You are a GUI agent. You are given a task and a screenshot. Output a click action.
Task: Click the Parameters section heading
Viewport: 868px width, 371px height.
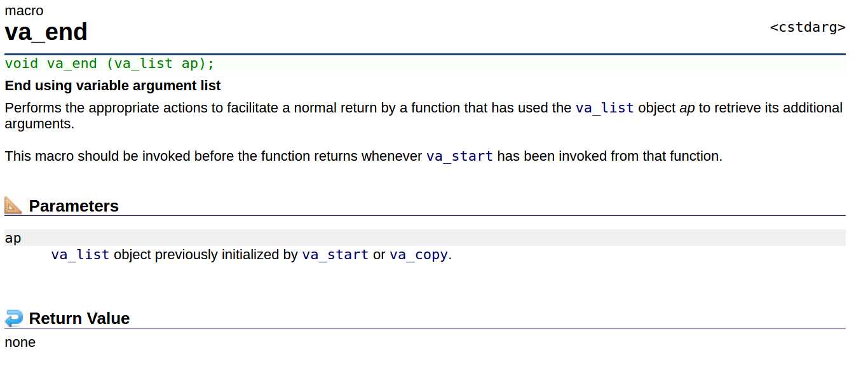[74, 206]
